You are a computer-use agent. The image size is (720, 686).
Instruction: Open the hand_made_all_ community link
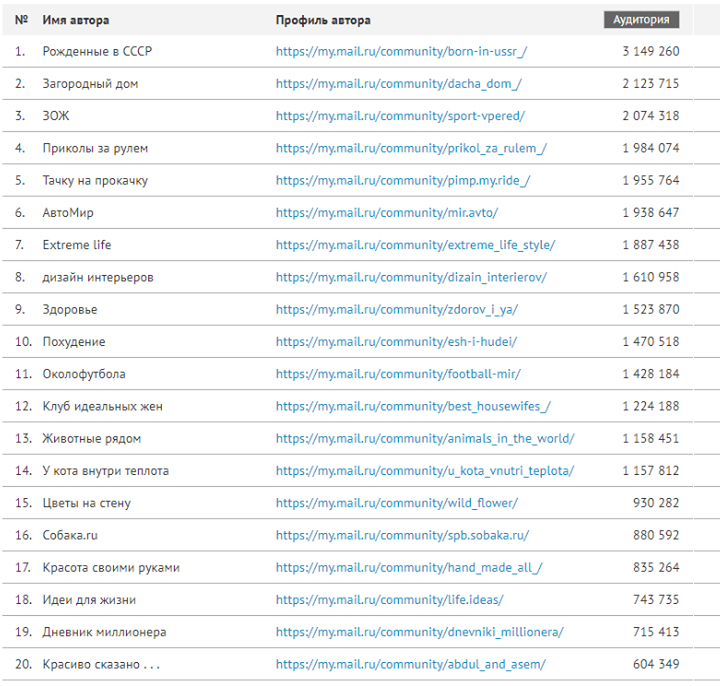click(409, 568)
